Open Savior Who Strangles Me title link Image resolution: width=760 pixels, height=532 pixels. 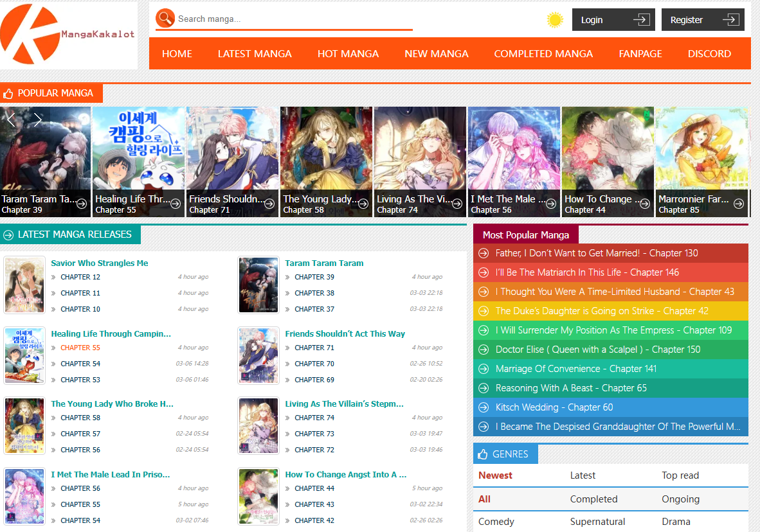(100, 263)
